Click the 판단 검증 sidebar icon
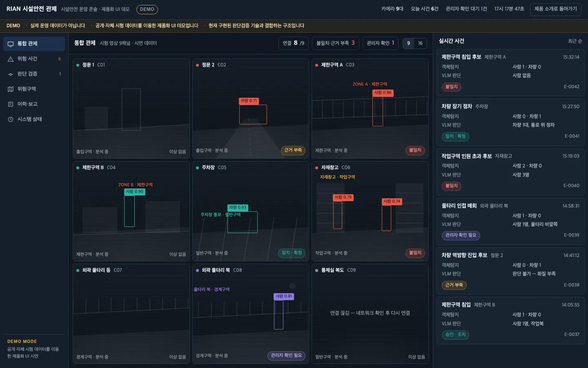The image size is (588, 368). point(11,74)
